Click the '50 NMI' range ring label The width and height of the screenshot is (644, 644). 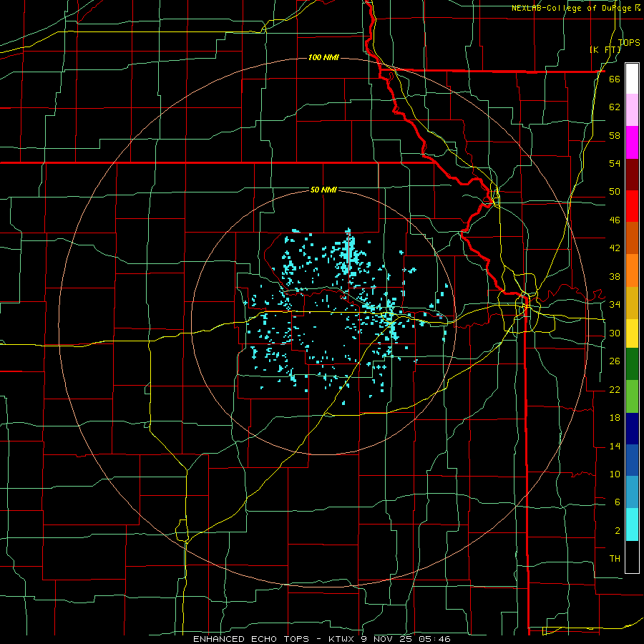(x=323, y=190)
